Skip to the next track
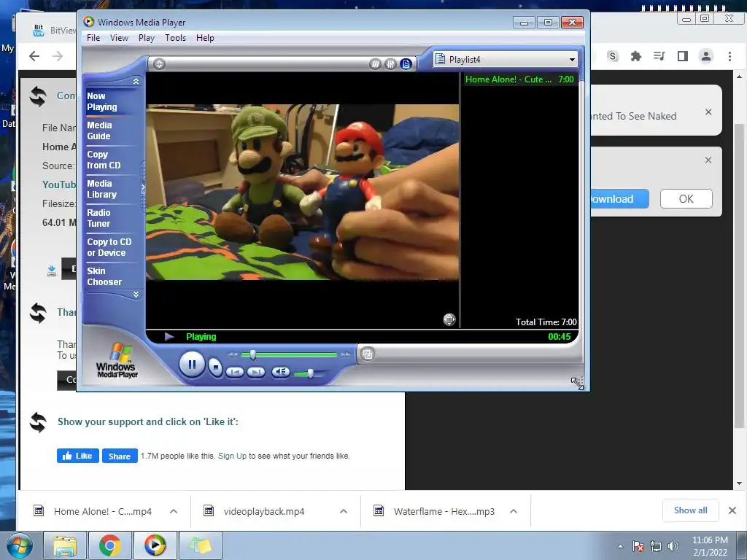This screenshot has width=747, height=560. (x=255, y=372)
